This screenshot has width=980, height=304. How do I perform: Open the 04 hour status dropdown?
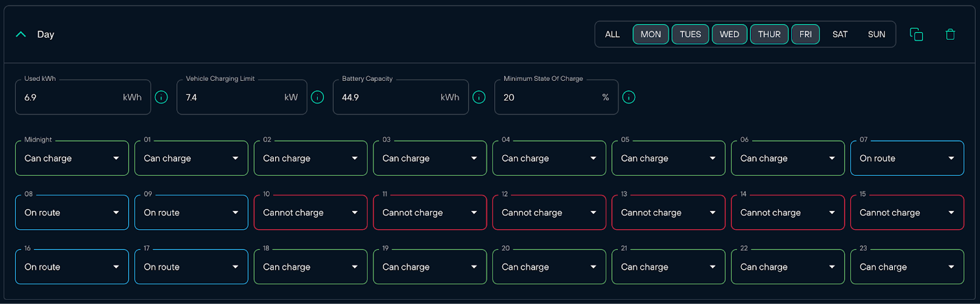click(549, 158)
